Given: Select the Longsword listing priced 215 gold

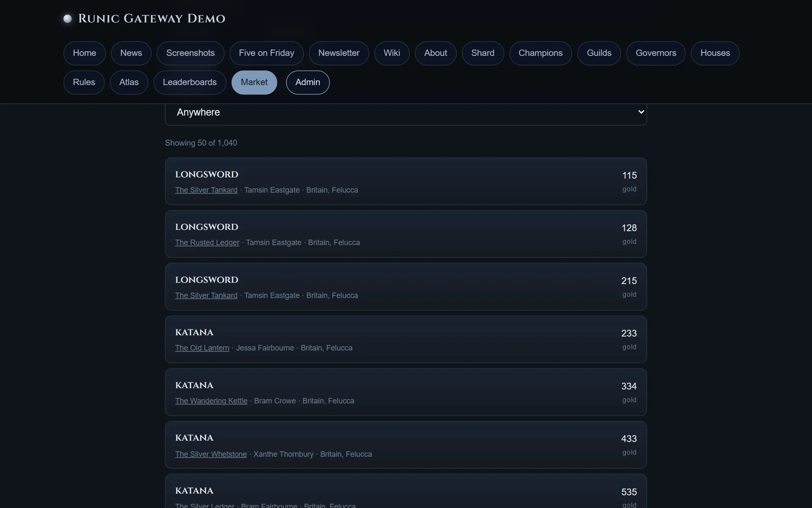Looking at the screenshot, I should tap(406, 287).
